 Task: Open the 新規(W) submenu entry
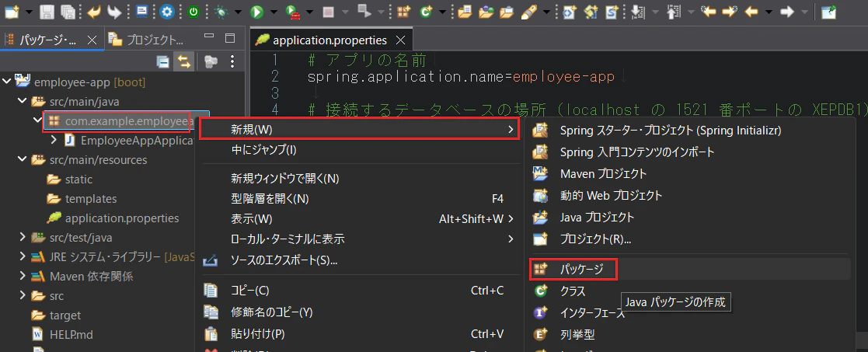point(359,129)
